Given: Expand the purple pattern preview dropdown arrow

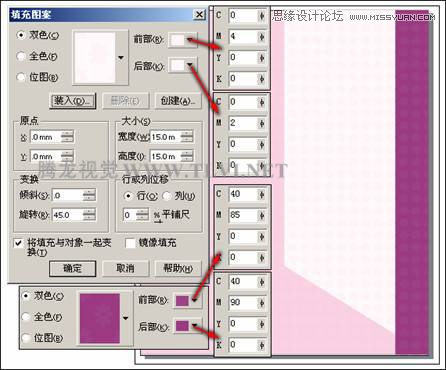Looking at the screenshot, I should (126, 318).
